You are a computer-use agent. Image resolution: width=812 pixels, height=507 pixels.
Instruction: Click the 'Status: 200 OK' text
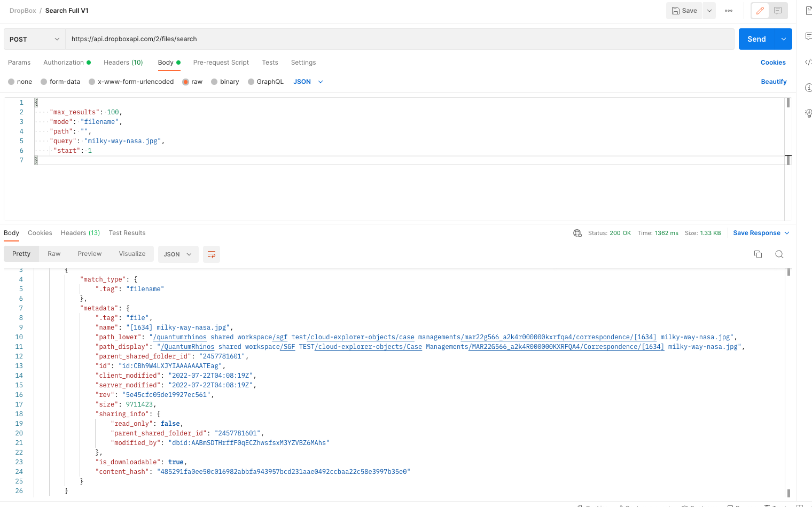[610, 233]
